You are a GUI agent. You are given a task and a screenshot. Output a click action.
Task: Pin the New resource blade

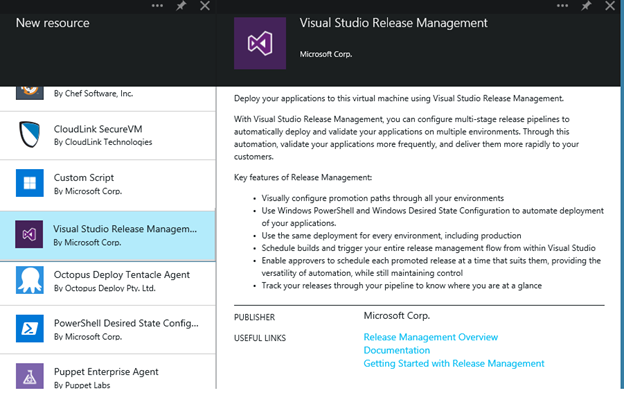coord(181,6)
